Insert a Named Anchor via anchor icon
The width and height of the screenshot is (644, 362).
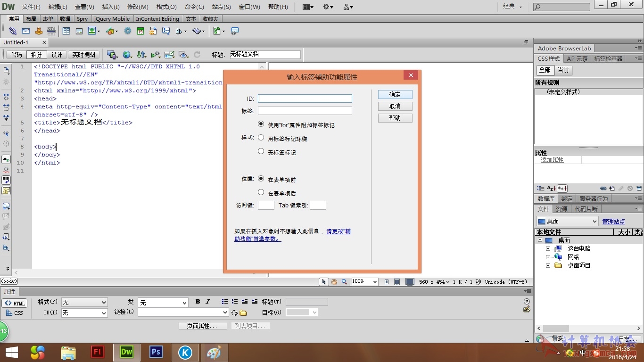pos(39,31)
